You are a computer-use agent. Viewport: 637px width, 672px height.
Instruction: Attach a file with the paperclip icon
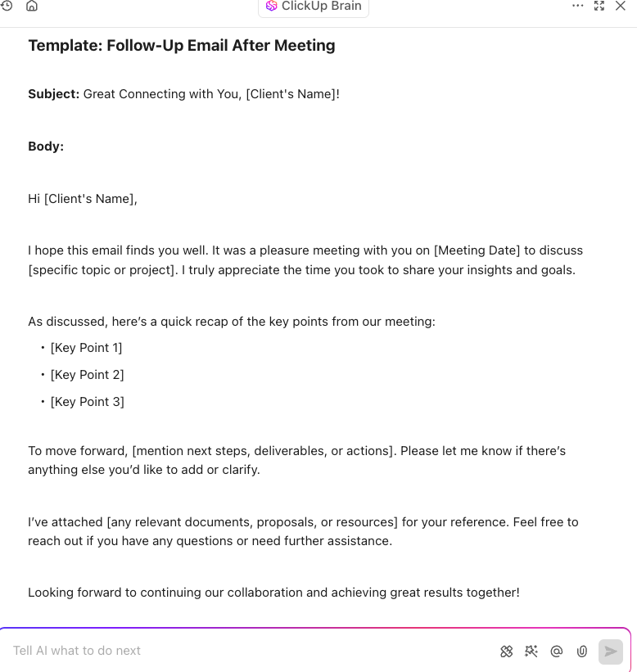pyautogui.click(x=581, y=651)
